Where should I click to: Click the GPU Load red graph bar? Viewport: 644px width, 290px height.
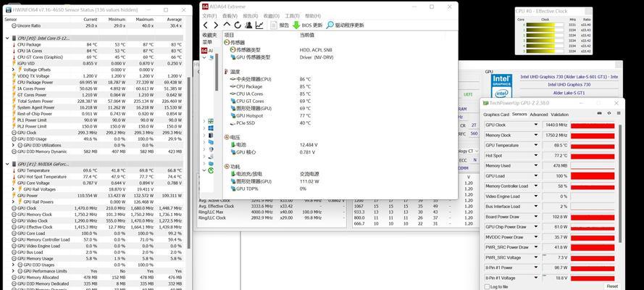click(593, 175)
